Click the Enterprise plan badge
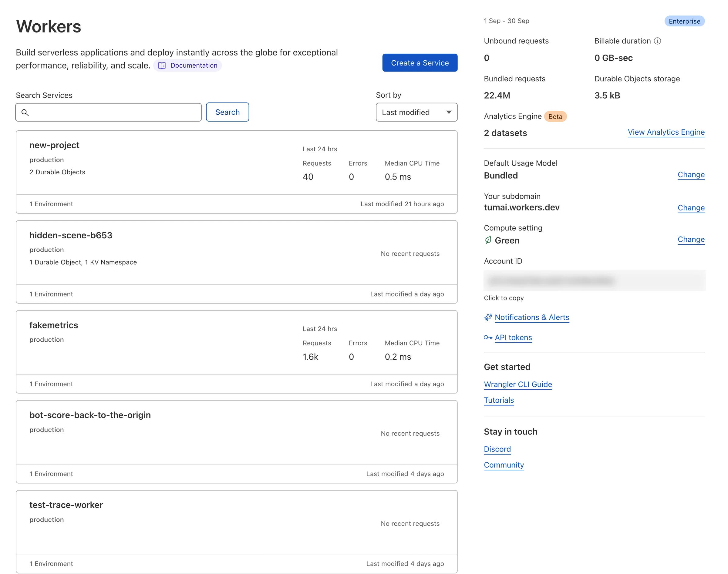 click(684, 21)
